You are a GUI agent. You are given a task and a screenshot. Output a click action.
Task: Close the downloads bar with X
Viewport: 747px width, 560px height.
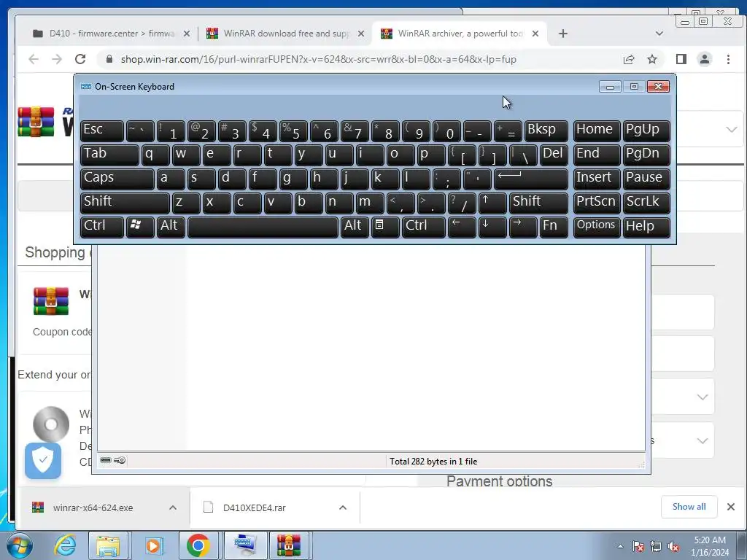[731, 507]
